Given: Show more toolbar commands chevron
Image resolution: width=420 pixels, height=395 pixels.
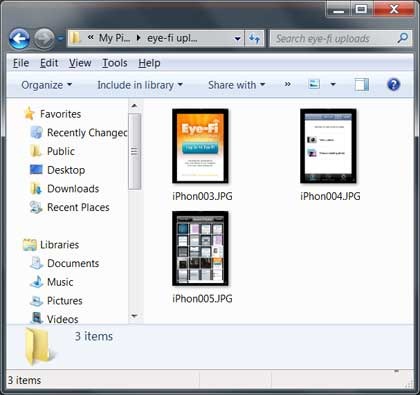Looking at the screenshot, I should coord(287,84).
